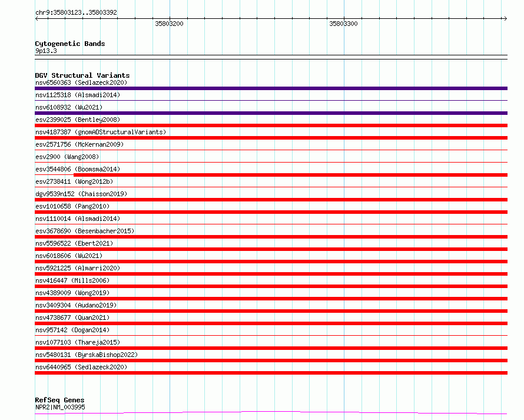
Task: Click the red bar under nsv6440965
Action: click(x=271, y=373)
